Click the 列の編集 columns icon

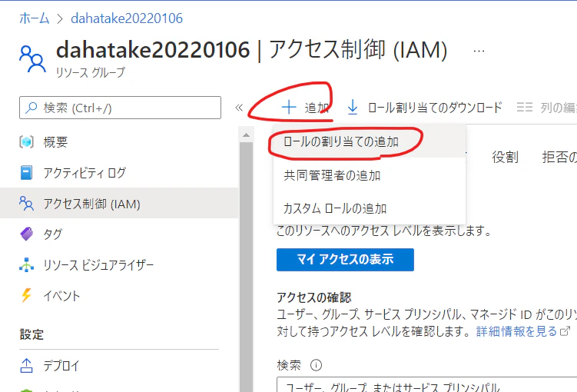pyautogui.click(x=525, y=107)
